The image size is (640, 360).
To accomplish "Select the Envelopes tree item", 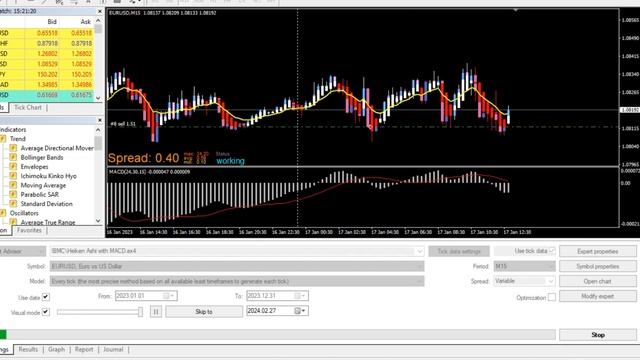I will pyautogui.click(x=34, y=167).
